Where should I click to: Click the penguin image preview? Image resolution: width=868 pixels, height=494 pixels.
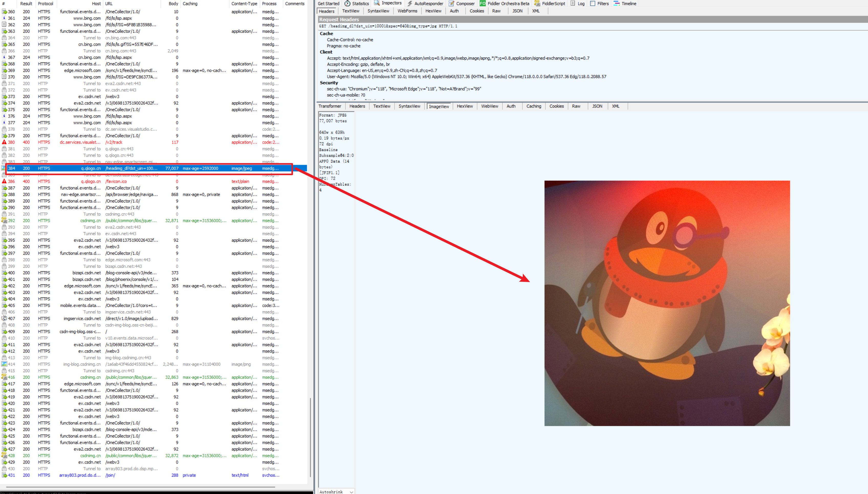point(667,303)
